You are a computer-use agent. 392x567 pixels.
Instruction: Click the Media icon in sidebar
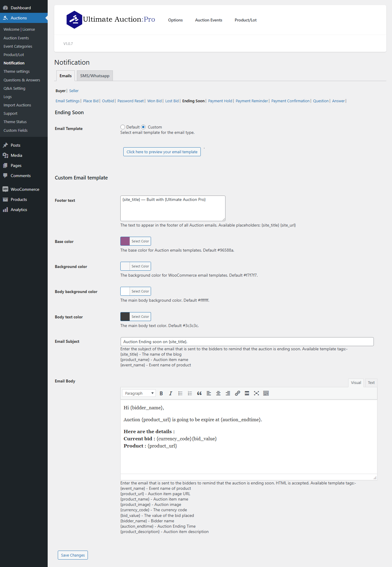(x=5, y=155)
